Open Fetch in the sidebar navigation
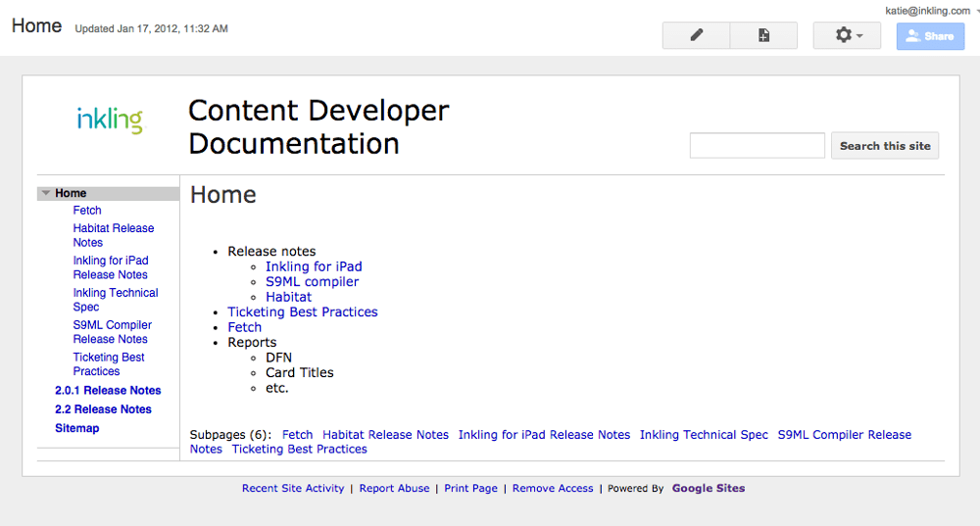 87,211
